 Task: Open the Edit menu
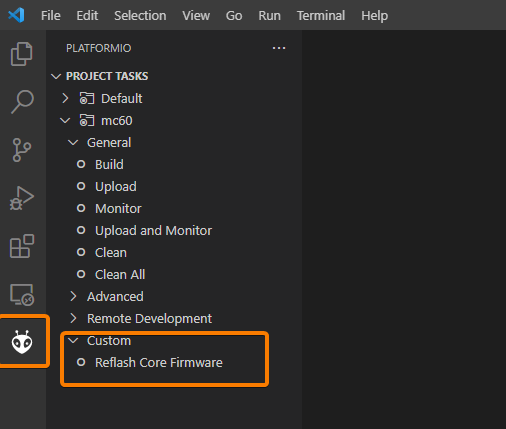87,16
